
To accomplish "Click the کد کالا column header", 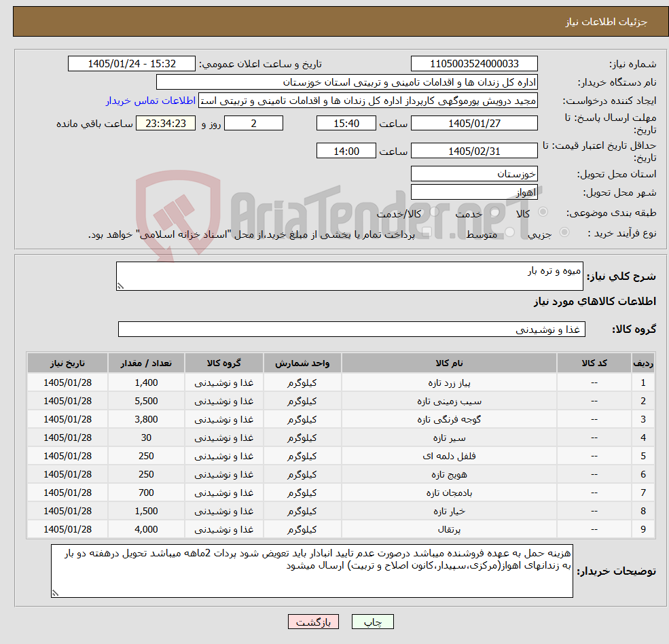I will (x=594, y=363).
